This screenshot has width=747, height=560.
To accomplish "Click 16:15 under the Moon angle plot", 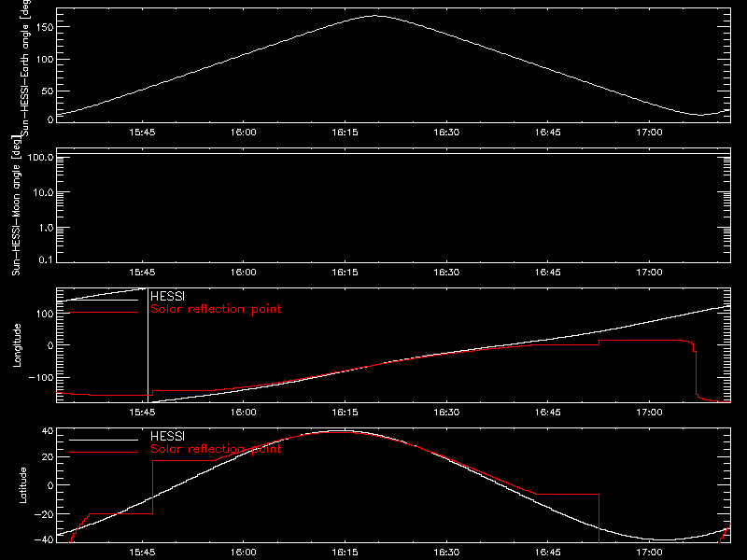I will pyautogui.click(x=345, y=272).
